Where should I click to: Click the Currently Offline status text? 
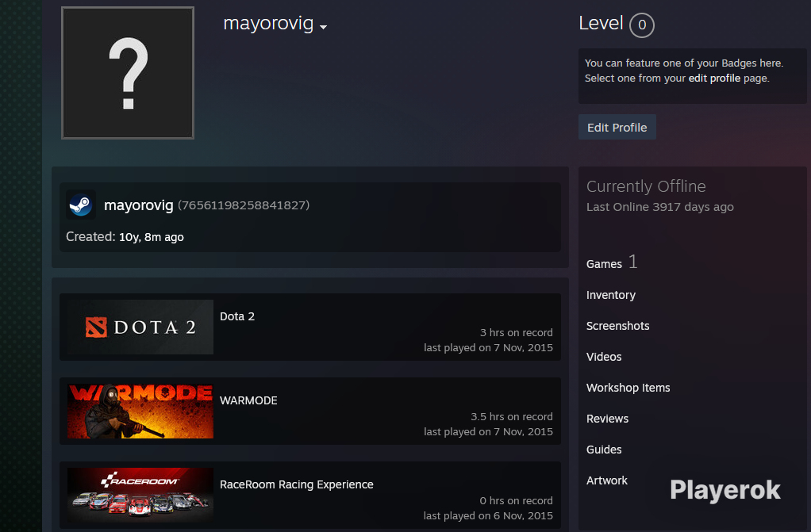point(646,186)
